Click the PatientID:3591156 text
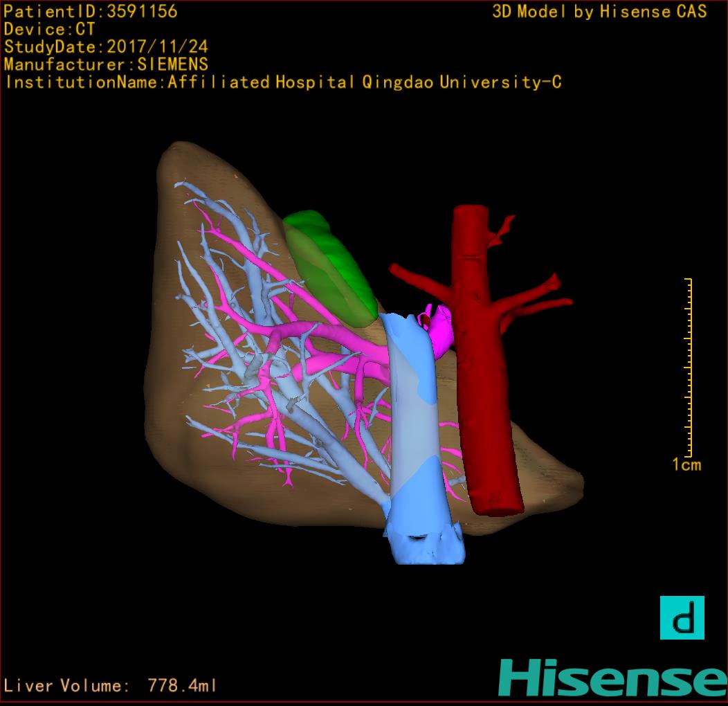The image size is (728, 706). click(x=91, y=12)
